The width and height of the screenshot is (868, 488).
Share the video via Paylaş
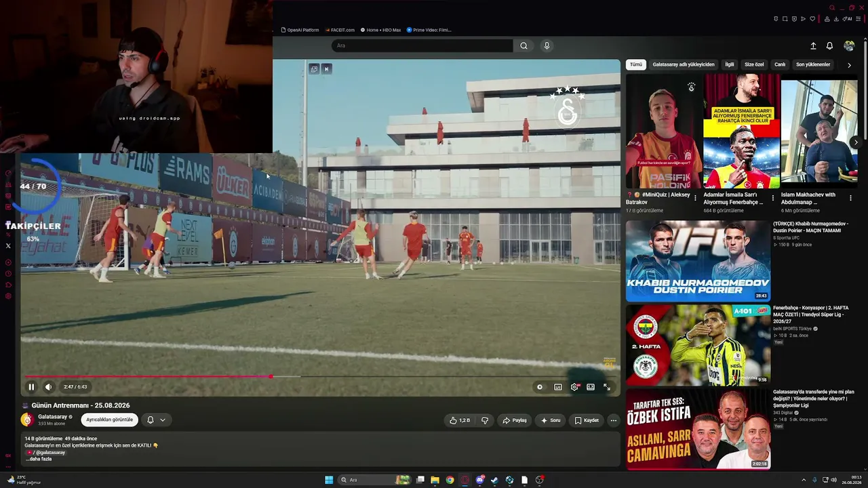514,420
